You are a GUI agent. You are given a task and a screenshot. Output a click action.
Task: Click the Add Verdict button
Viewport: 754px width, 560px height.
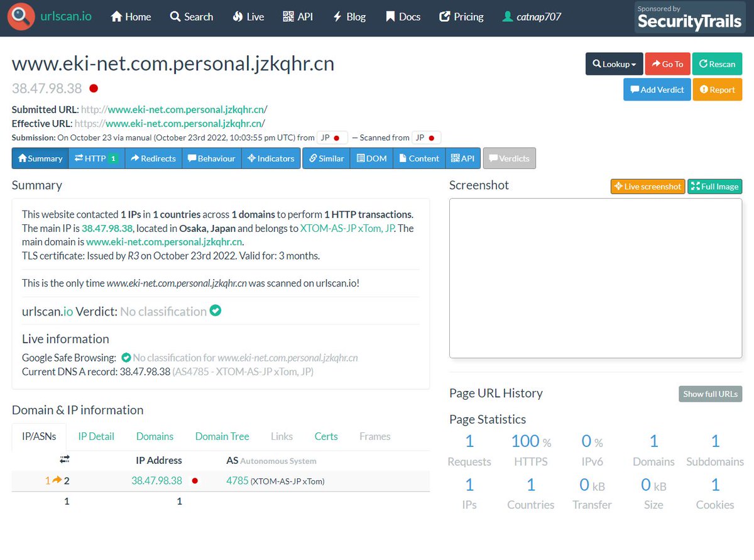pyautogui.click(x=657, y=89)
